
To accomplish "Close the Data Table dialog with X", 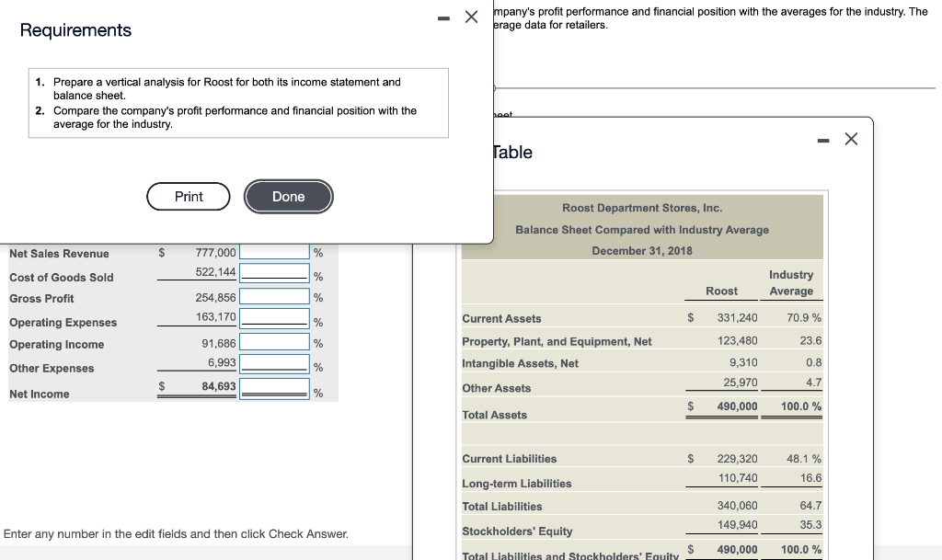I will pos(851,139).
